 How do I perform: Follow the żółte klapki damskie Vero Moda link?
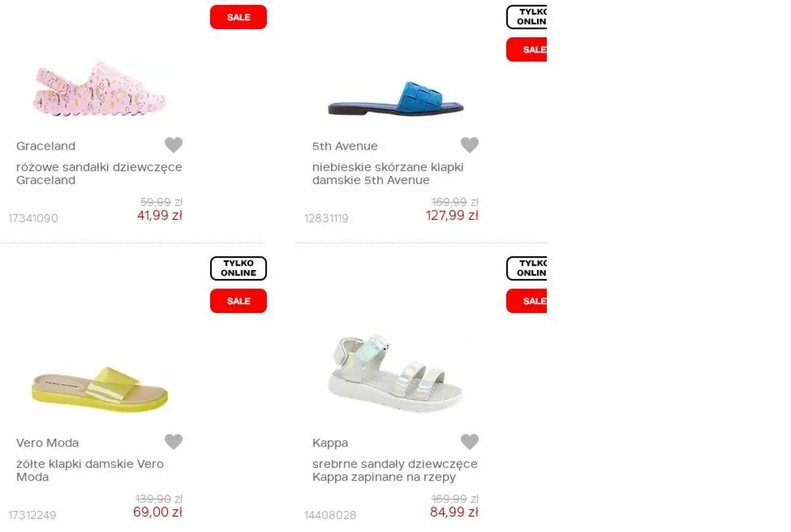point(90,470)
